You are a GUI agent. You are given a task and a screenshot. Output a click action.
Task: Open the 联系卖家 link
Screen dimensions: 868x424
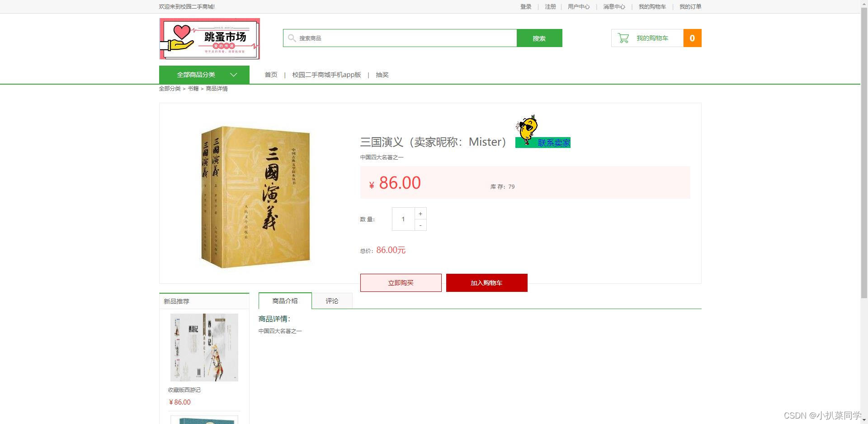click(x=554, y=143)
